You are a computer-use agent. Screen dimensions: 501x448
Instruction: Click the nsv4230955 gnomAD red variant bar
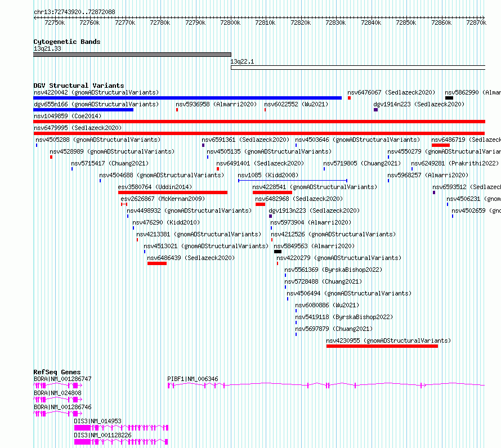click(382, 346)
